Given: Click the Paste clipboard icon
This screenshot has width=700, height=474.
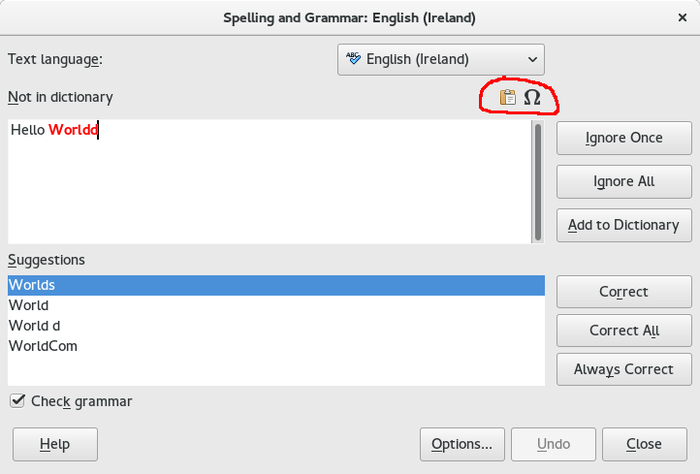Looking at the screenshot, I should pos(508,97).
